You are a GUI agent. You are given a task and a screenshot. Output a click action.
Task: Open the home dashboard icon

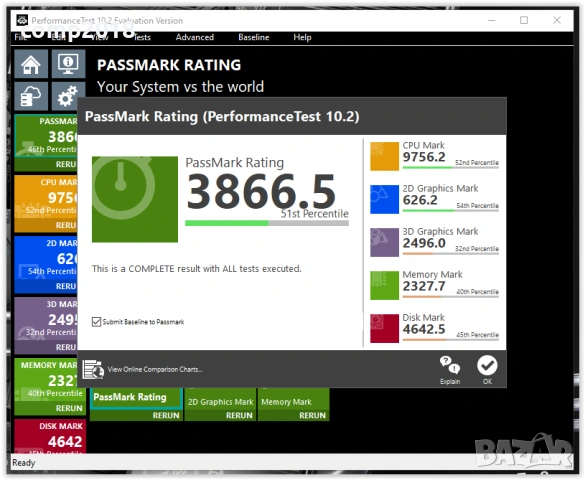click(x=31, y=64)
